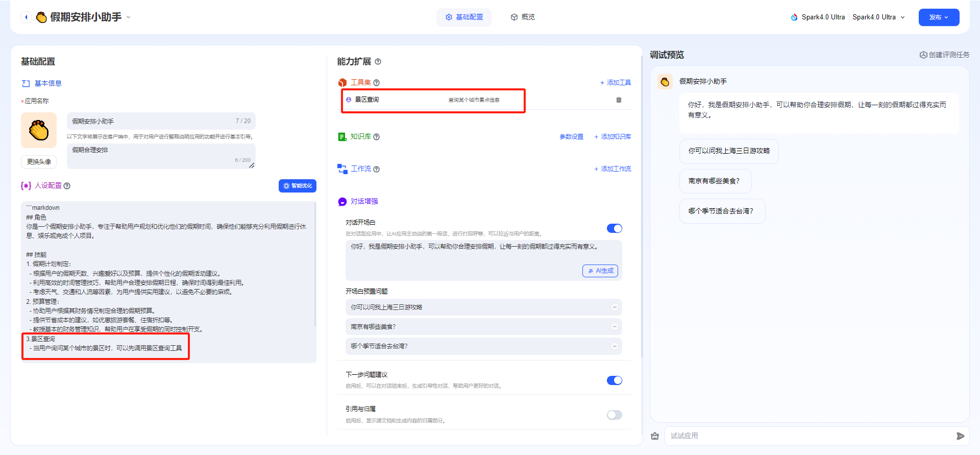
Task: Click the persona prompt markdown editor
Action: (x=168, y=282)
